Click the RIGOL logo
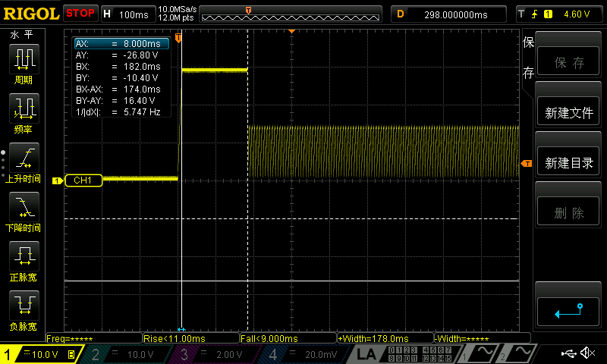The image size is (607, 364). click(x=31, y=14)
